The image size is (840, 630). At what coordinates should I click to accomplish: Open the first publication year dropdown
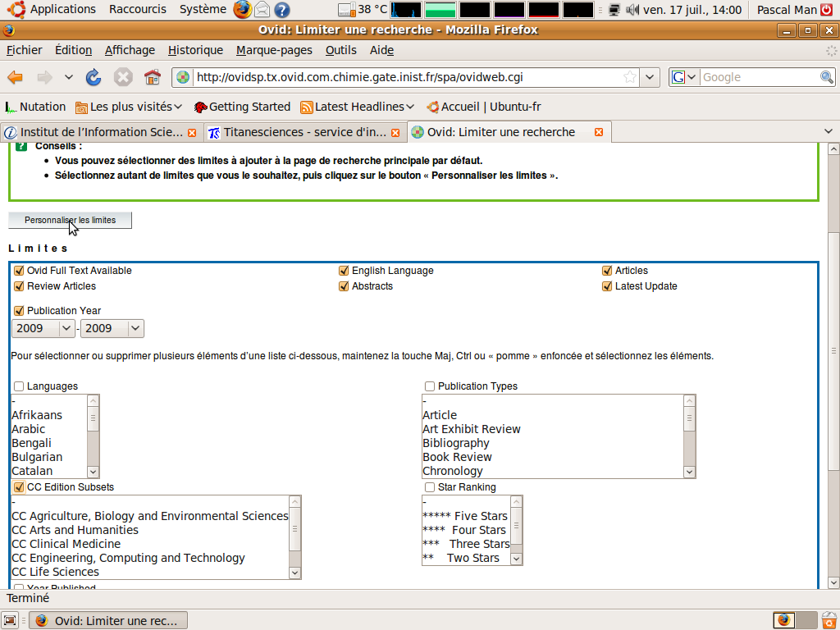[x=43, y=328]
